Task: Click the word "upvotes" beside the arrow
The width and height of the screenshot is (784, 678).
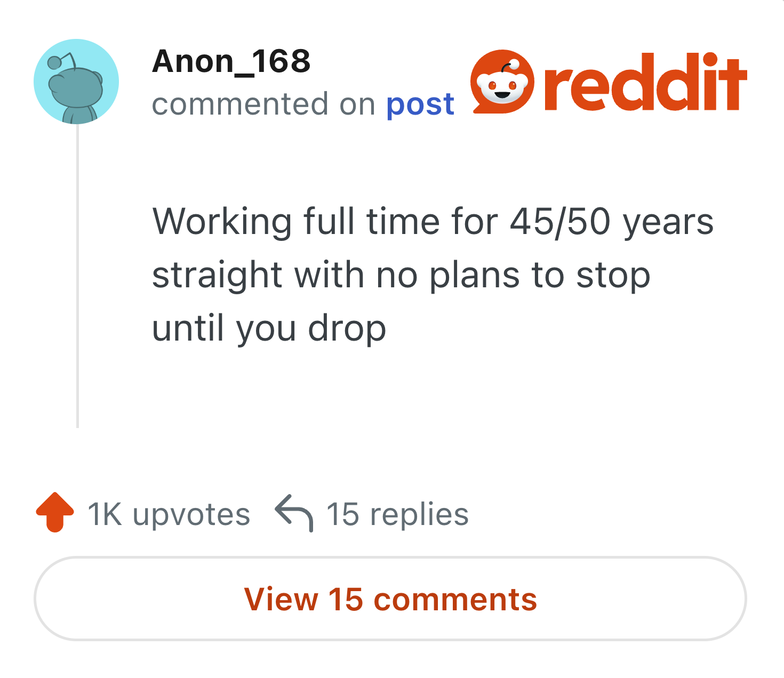Action: tap(191, 516)
